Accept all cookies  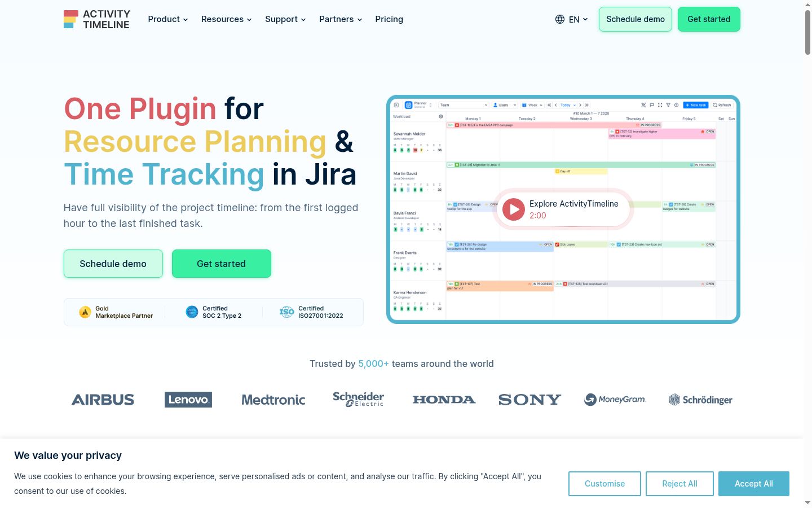[753, 484]
